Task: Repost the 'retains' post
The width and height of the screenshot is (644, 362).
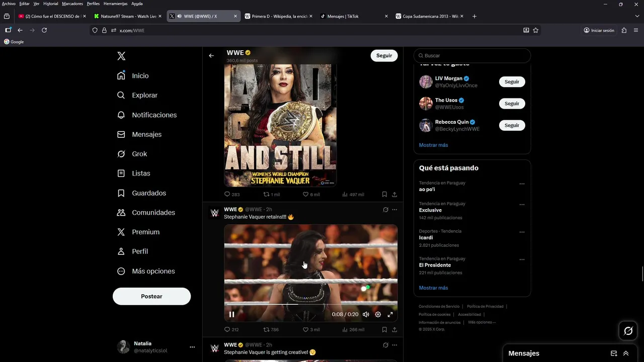Action: pos(271,330)
